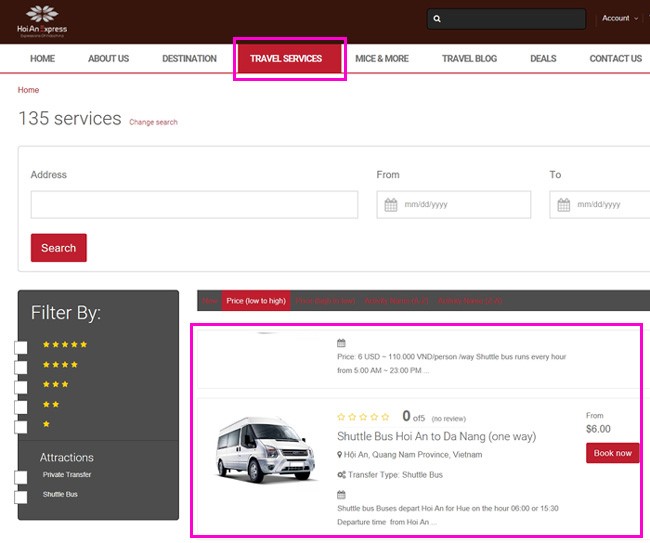Click 'Hội An, Quang Nam Province, Vietnam' text
Image resolution: width=650 pixels, height=543 pixels.
(x=413, y=455)
